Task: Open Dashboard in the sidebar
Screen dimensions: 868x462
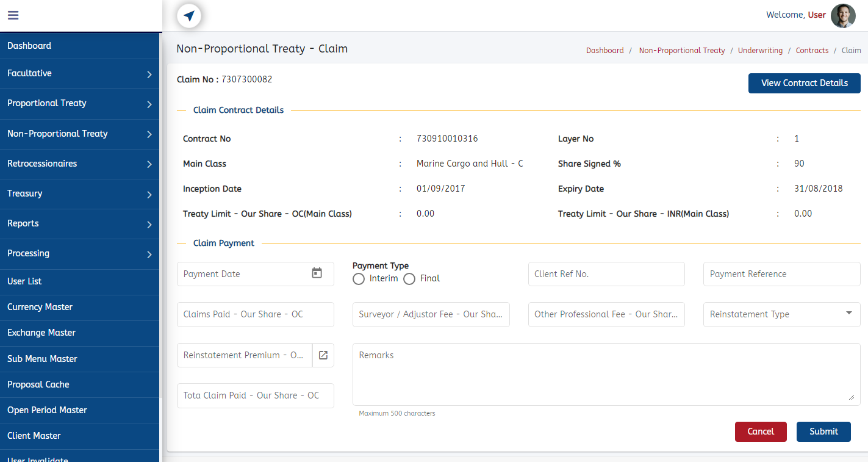Action: 80,46
